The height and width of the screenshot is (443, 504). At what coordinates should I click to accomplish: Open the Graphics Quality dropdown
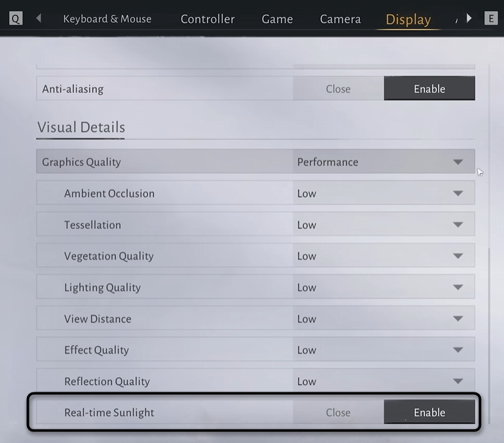pos(384,162)
